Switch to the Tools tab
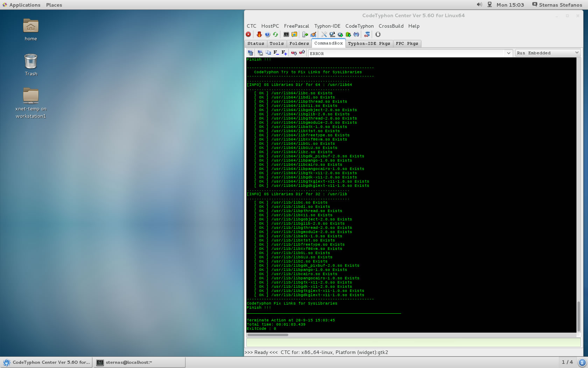Viewport: 588px width, 368px height. (276, 43)
